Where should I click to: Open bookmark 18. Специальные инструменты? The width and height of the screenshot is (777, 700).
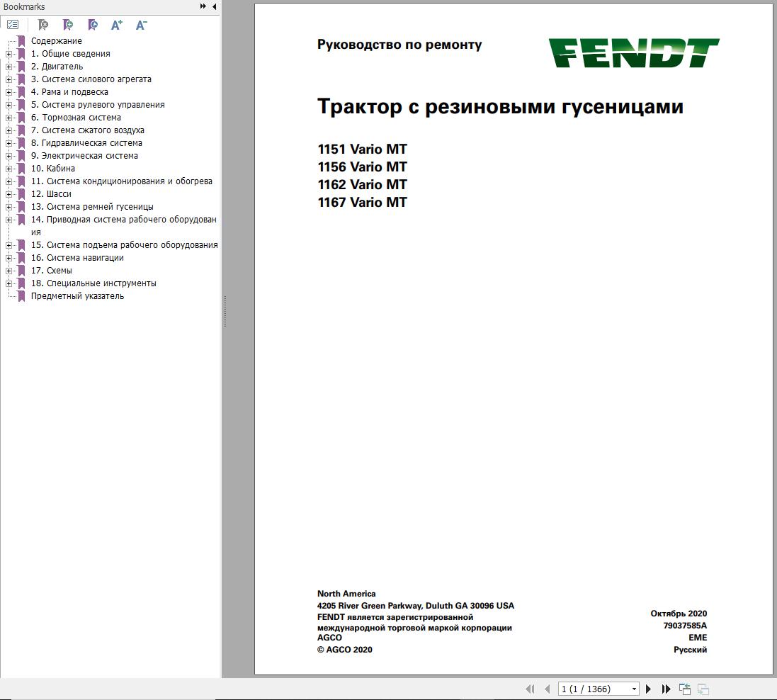(93, 283)
